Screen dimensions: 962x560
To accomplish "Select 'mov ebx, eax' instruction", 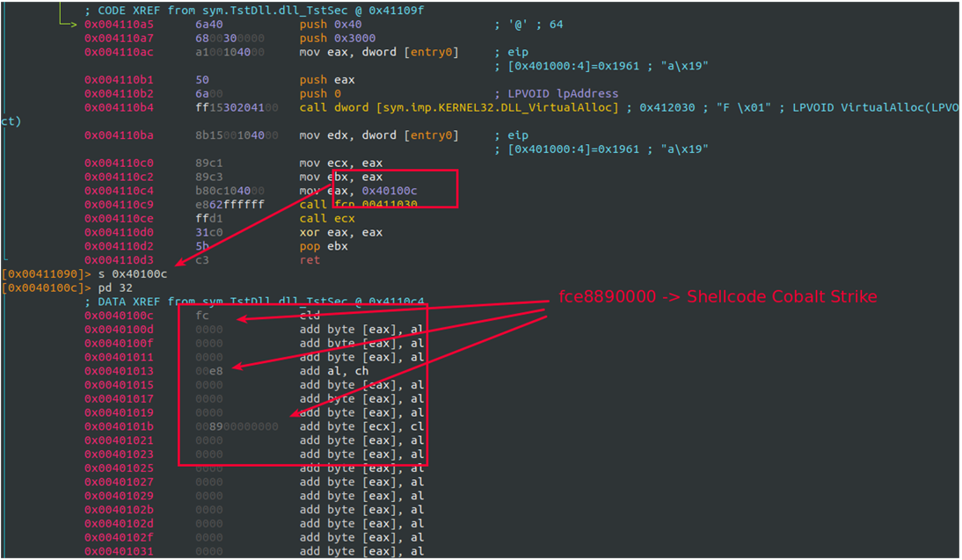I will [x=340, y=177].
